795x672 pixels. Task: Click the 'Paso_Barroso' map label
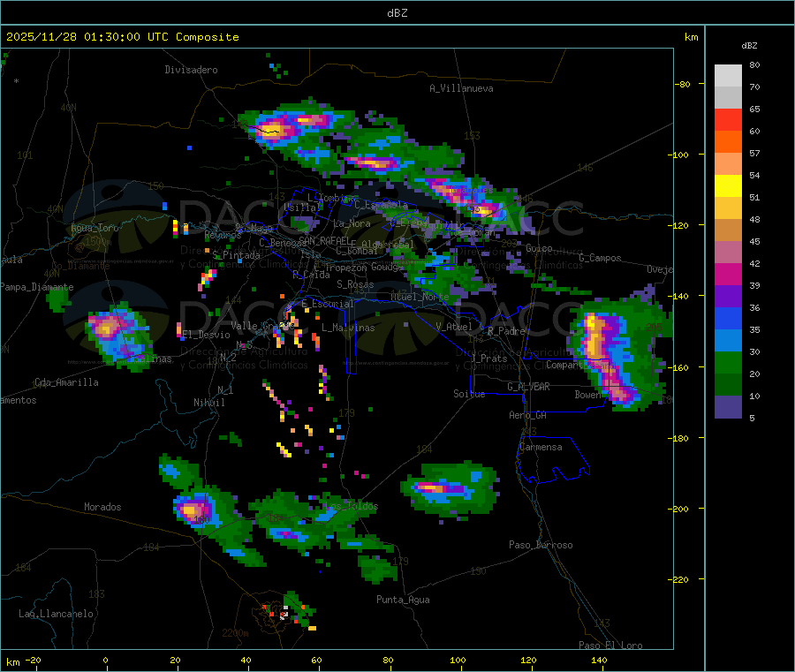[x=541, y=545]
